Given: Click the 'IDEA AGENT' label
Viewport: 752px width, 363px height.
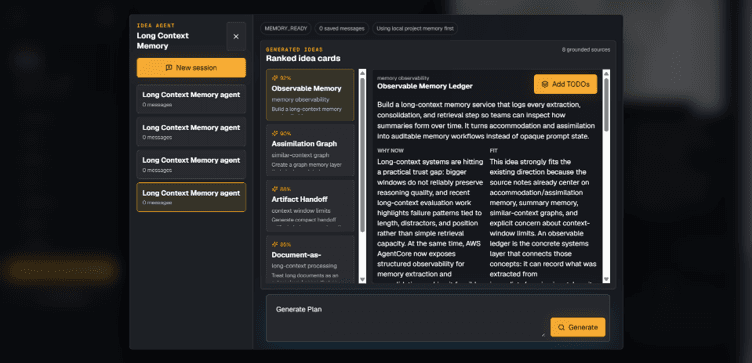Looking at the screenshot, I should pos(156,26).
